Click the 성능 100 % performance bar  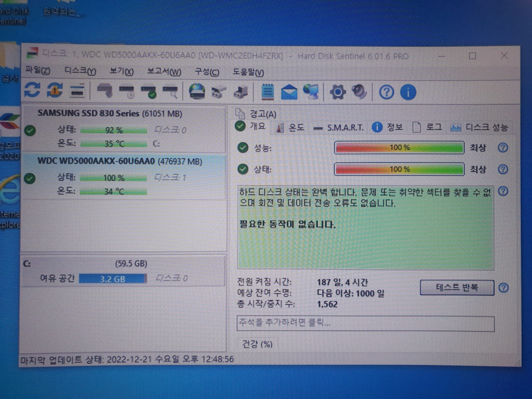point(399,147)
